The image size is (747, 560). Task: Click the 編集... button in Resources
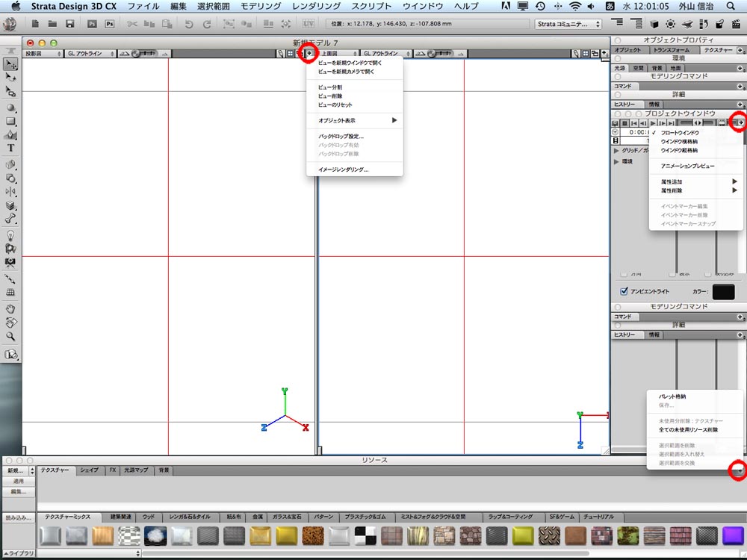(19, 491)
